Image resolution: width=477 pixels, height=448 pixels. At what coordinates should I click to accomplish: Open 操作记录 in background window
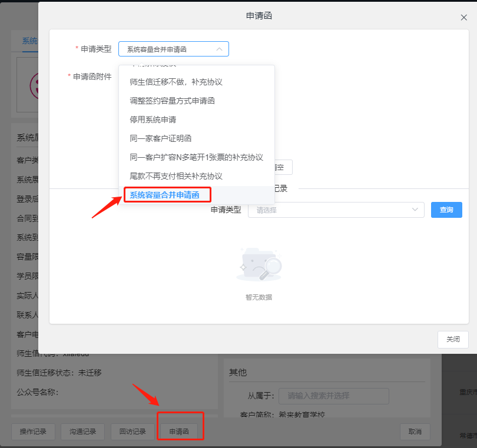[33, 432]
